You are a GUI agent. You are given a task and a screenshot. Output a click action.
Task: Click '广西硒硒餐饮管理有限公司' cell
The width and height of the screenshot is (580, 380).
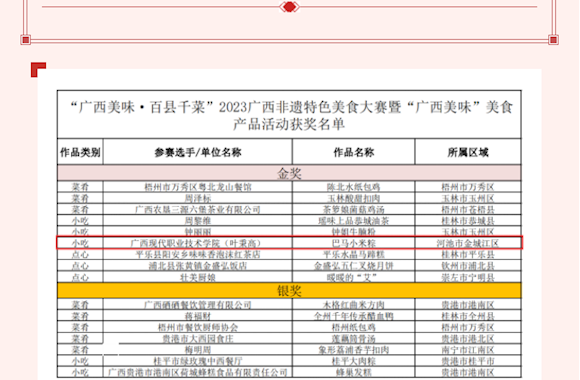click(198, 305)
